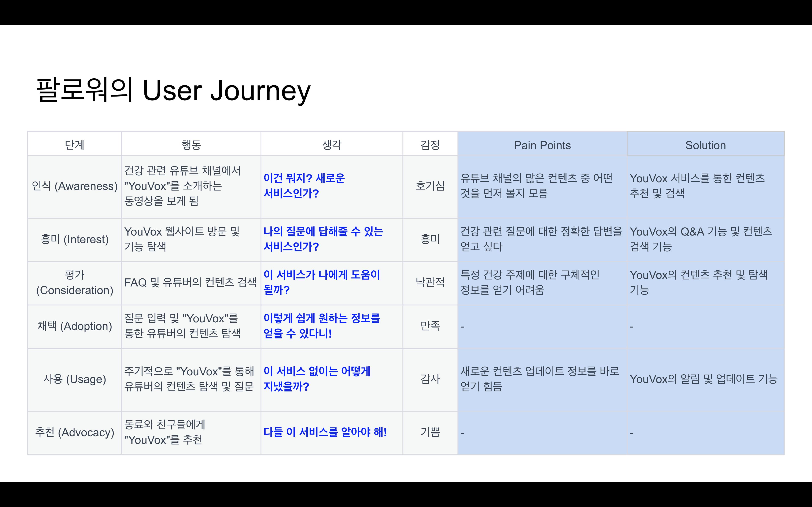Select the '낙관적' emotion cell
Image resolution: width=812 pixels, height=507 pixels.
pyautogui.click(x=430, y=283)
